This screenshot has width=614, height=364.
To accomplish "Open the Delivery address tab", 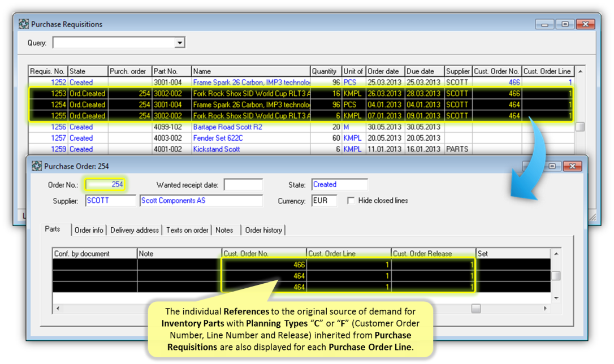I will point(135,230).
